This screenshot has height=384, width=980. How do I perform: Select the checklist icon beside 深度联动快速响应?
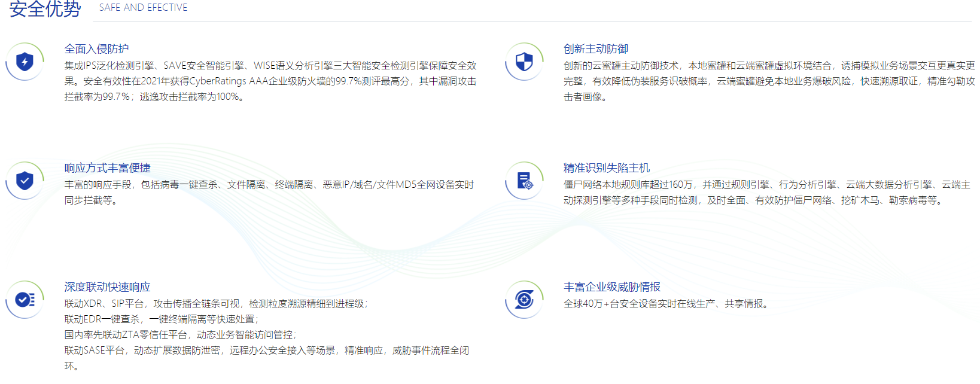25,300
